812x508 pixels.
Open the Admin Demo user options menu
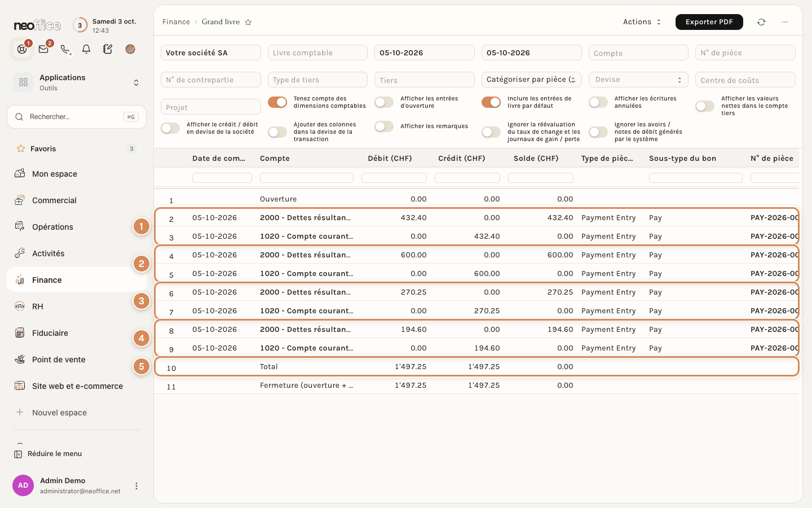click(136, 486)
